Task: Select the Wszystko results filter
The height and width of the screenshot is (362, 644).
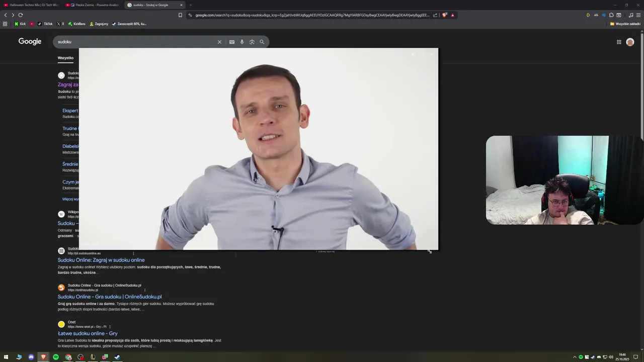Action: coord(65,58)
